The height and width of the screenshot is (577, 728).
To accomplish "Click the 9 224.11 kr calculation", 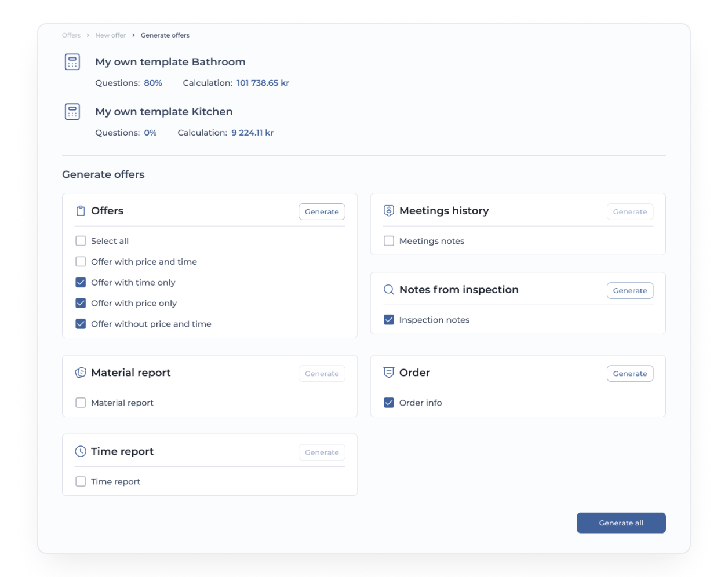I will (253, 133).
